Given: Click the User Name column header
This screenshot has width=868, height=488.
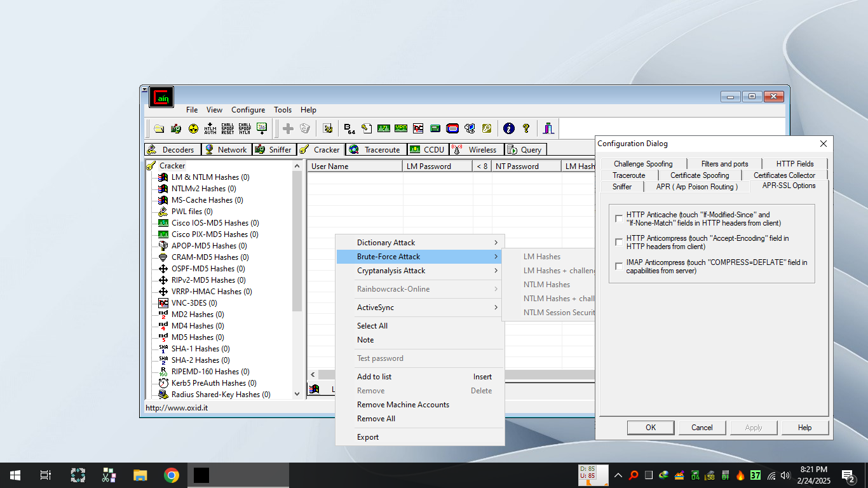Looking at the screenshot, I should [x=355, y=166].
